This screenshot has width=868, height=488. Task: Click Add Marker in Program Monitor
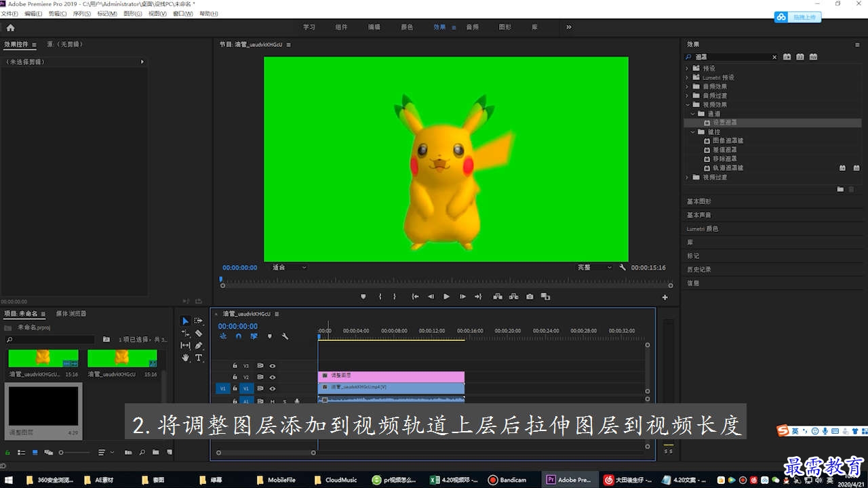click(x=363, y=296)
